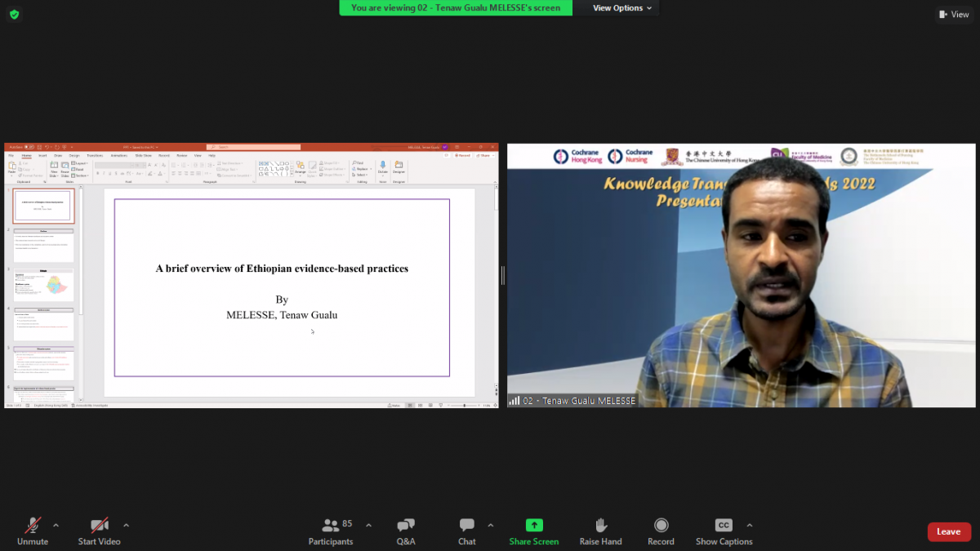This screenshot has height=551, width=980.
Task: Open the Q&A panel
Action: (x=406, y=526)
